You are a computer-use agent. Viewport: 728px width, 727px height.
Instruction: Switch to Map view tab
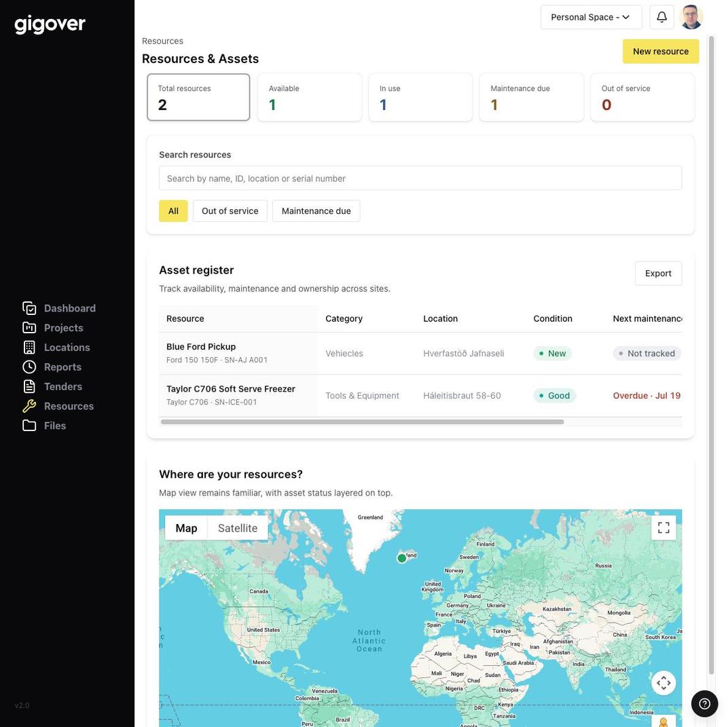click(186, 528)
